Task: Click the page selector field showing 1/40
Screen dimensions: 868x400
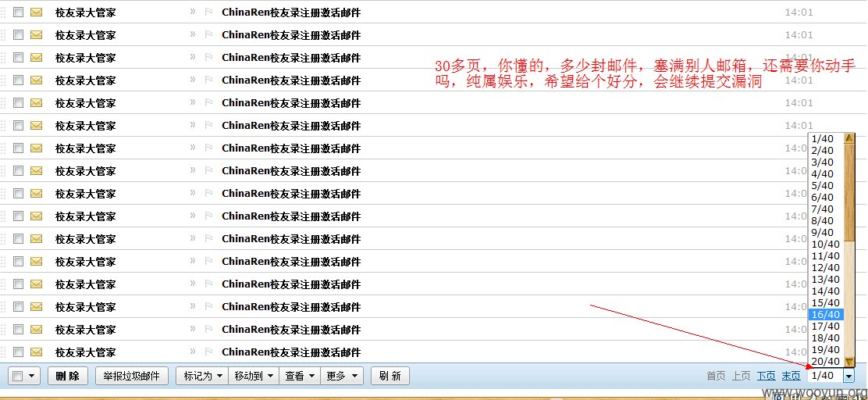Action: pyautogui.click(x=825, y=376)
